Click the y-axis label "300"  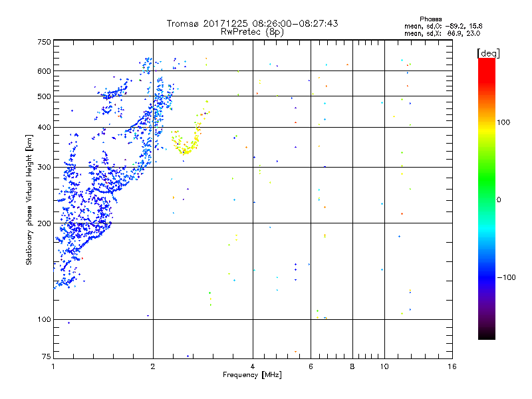tap(44, 168)
